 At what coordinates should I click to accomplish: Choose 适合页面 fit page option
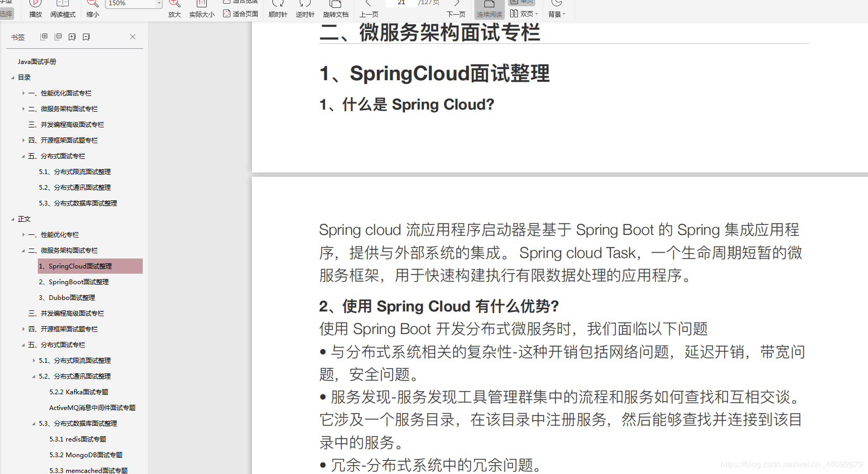(x=241, y=14)
